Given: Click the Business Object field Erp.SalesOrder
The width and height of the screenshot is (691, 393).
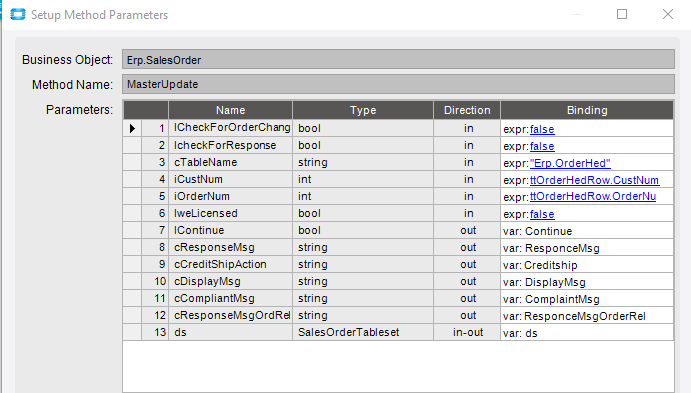Looking at the screenshot, I should 398,59.
